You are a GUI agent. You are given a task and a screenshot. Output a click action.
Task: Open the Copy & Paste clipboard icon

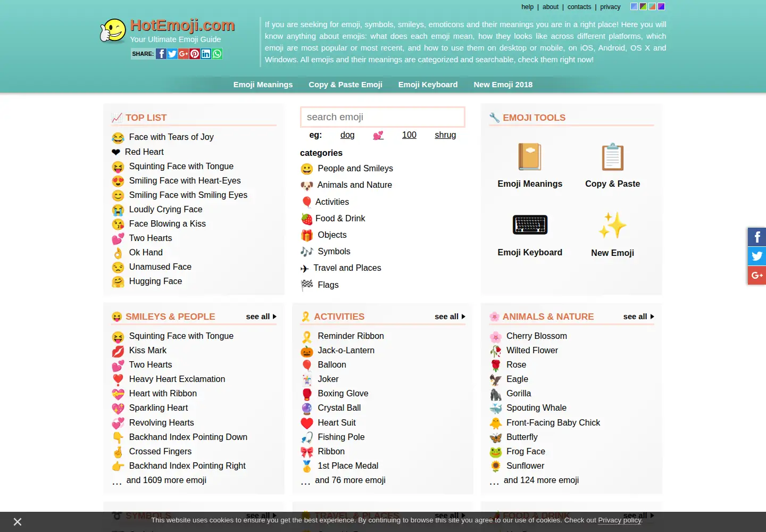(613, 157)
